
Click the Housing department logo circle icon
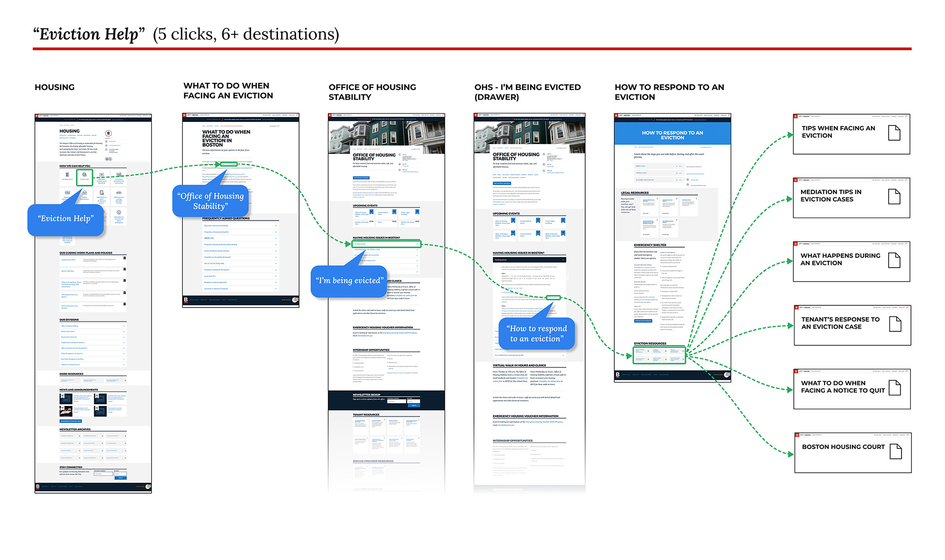[108, 134]
